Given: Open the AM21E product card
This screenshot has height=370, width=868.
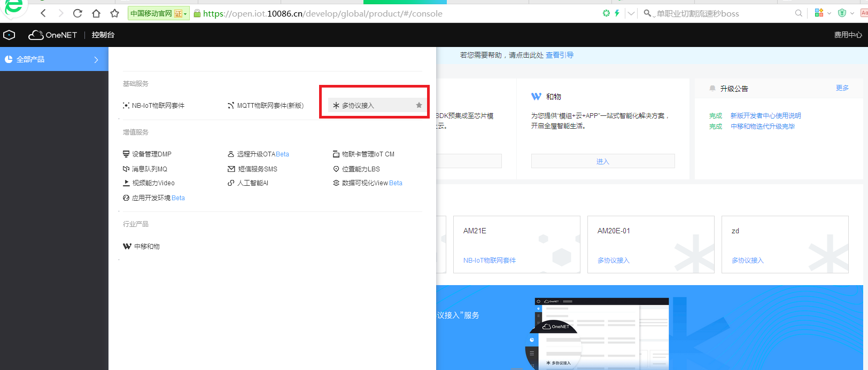Looking at the screenshot, I should pos(517,245).
